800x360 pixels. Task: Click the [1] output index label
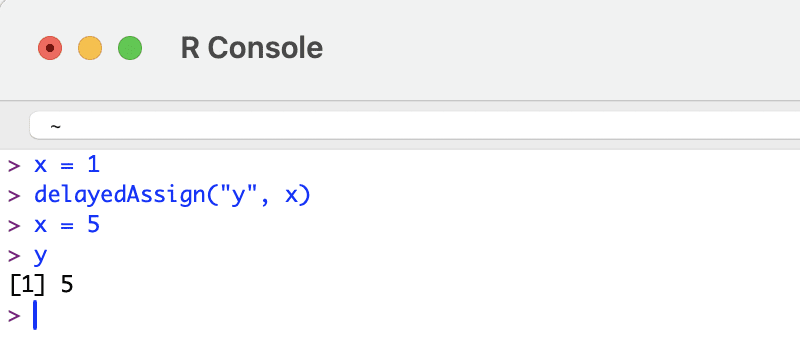[x=28, y=285]
